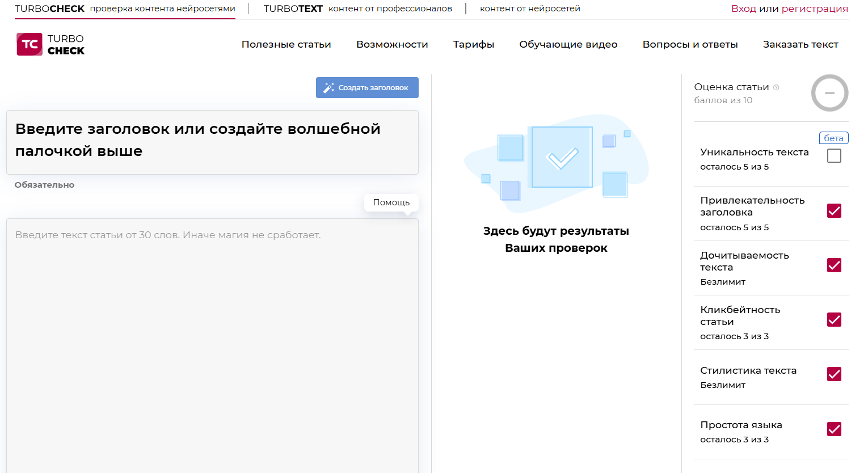This screenshot has width=868, height=473.
Task: Switch to the TURBOTEXT top tab
Action: point(357,9)
